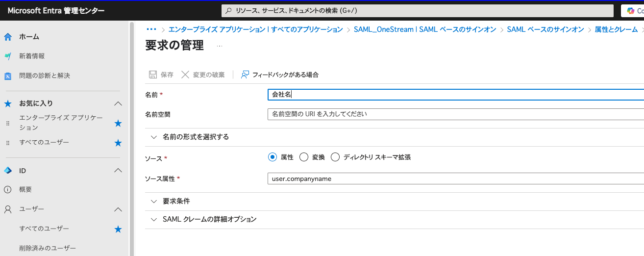The image size is (644, 256).
Task: Click the search magnifier icon in top bar
Action: tap(228, 11)
